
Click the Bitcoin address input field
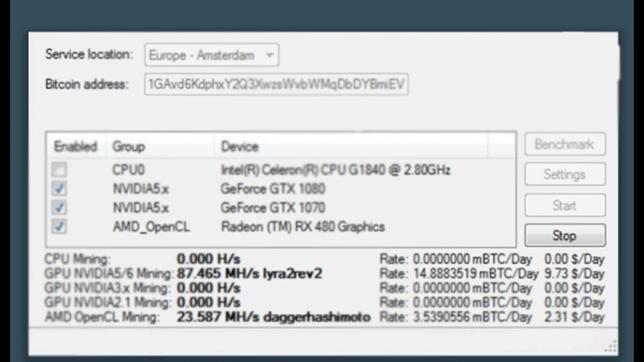(277, 84)
